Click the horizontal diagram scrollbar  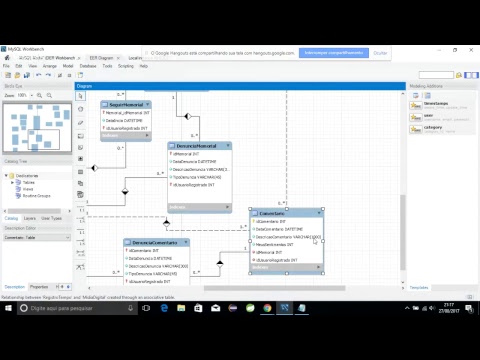tap(274, 288)
